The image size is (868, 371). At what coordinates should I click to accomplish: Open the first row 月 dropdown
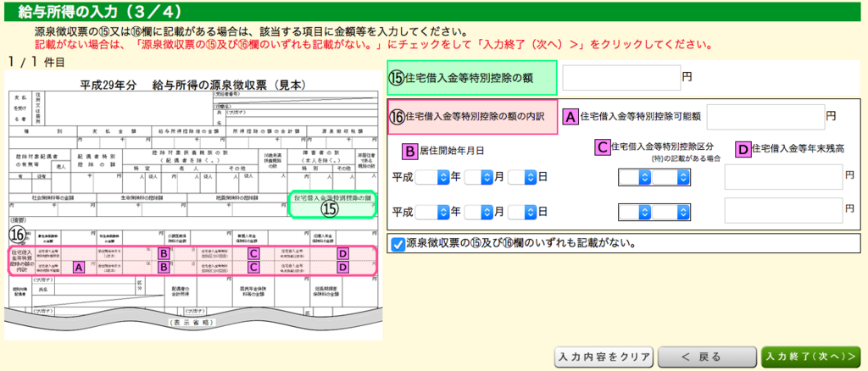click(x=478, y=178)
